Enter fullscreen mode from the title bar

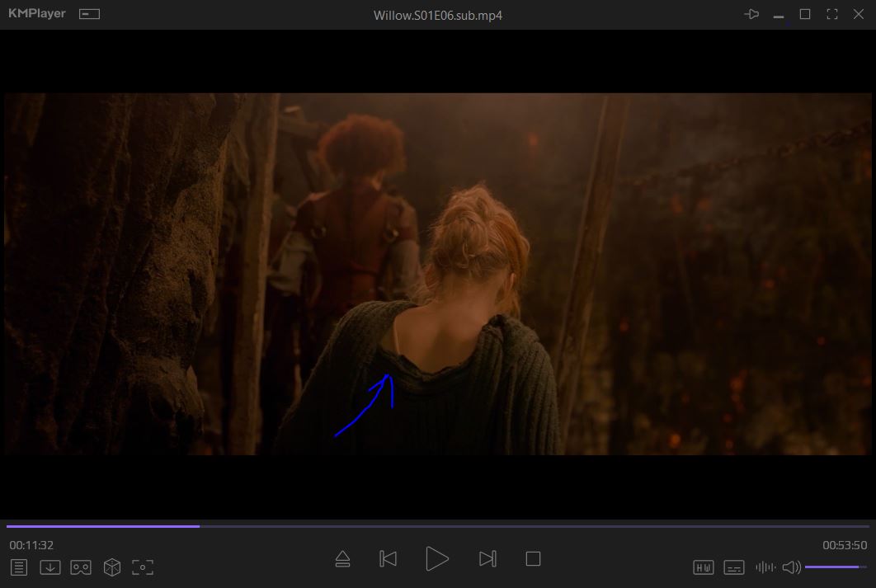pos(832,14)
